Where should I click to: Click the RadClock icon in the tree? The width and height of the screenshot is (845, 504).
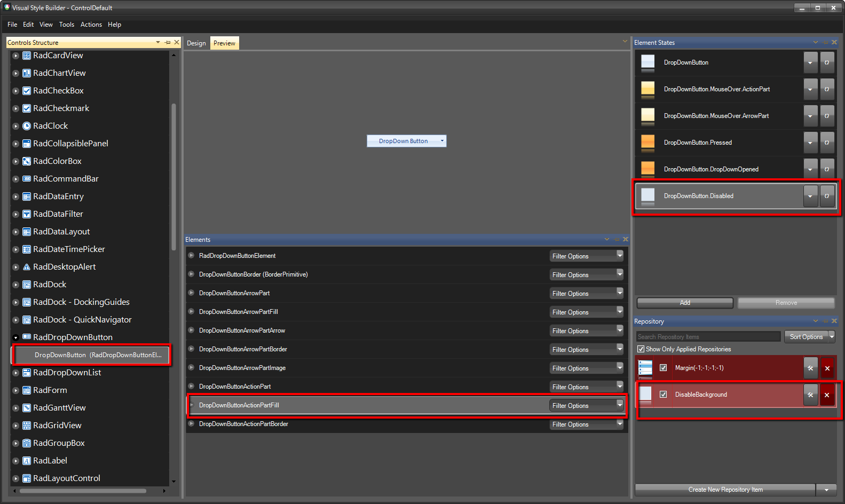(27, 126)
